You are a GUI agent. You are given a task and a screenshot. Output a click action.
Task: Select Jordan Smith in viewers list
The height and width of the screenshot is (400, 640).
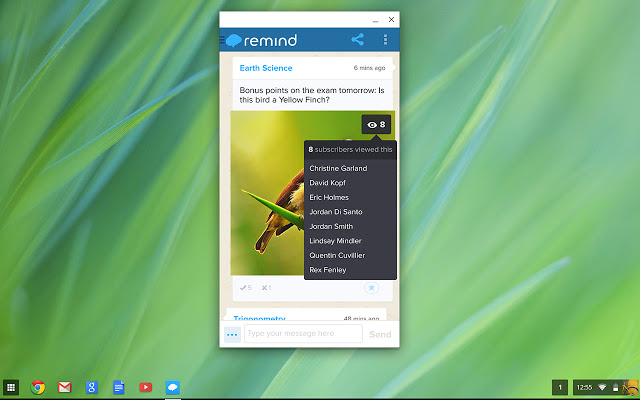331,227
